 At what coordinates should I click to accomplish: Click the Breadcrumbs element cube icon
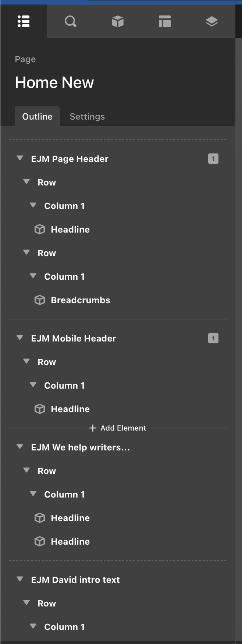[x=40, y=300]
